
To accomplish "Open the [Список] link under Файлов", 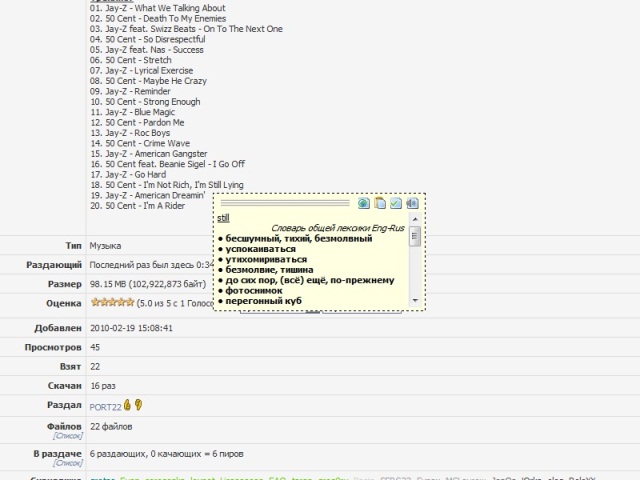I will pyautogui.click(x=68, y=436).
